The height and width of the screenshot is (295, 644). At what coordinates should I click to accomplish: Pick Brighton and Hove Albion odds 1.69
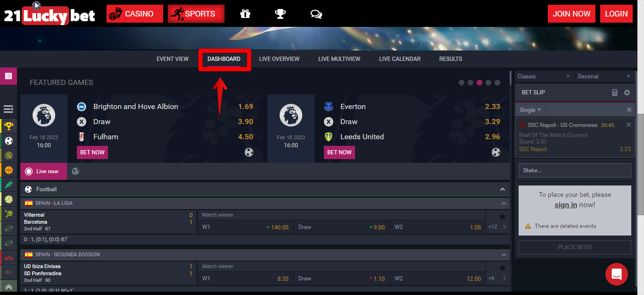[246, 107]
